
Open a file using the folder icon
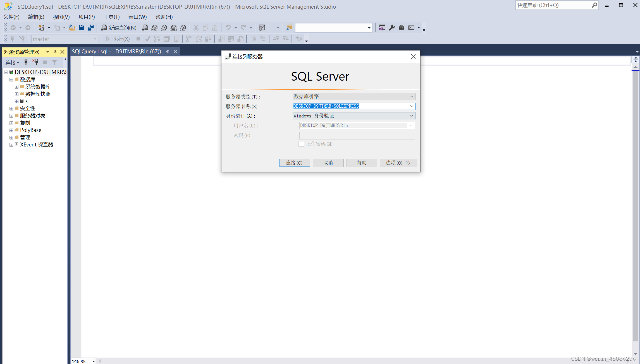[72, 27]
